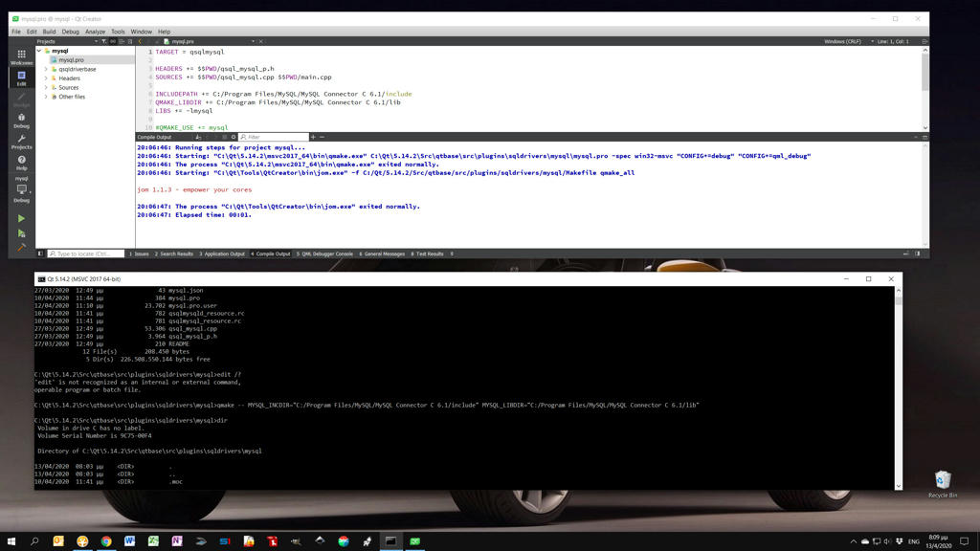This screenshot has height=551, width=980.
Task: Open Test Results tab
Action: 428,253
